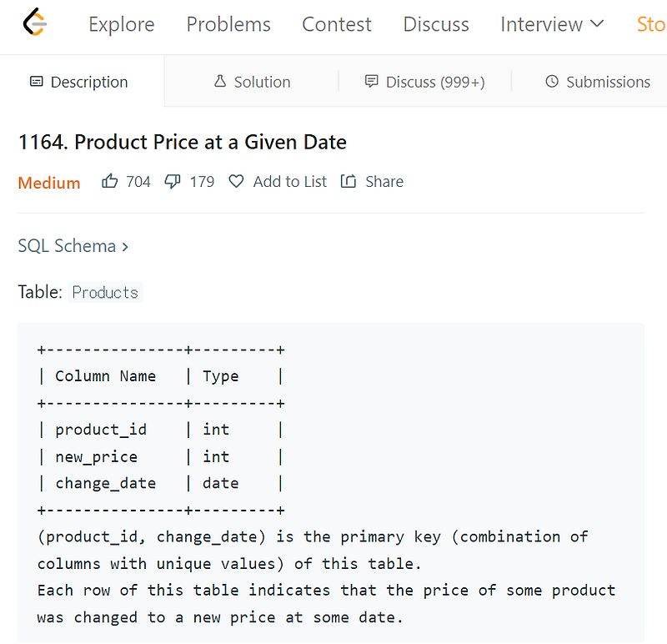667x644 pixels.
Task: Click the flask icon on the Solution tab
Action: click(x=220, y=81)
